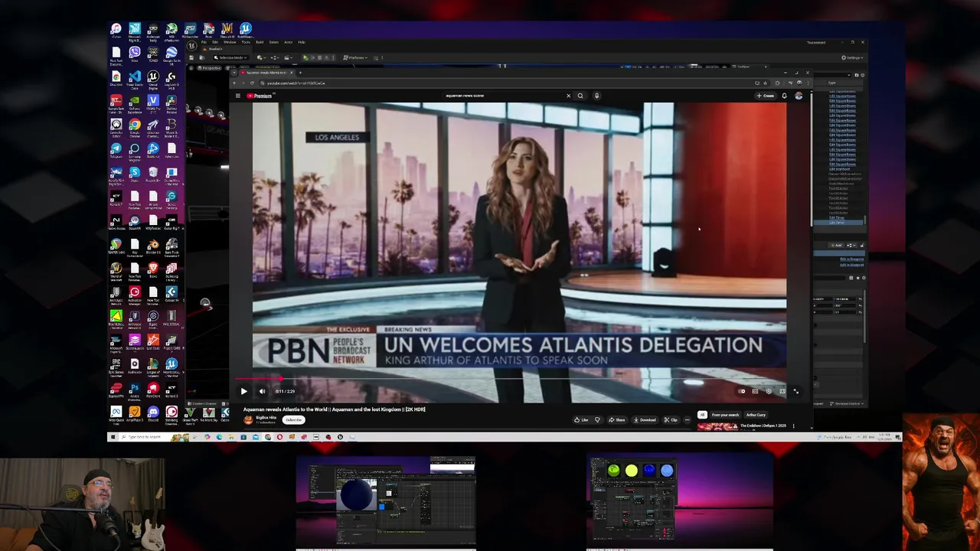This screenshot has width=980, height=551.
Task: Open Unreal Settings dropdown
Action: [x=854, y=57]
